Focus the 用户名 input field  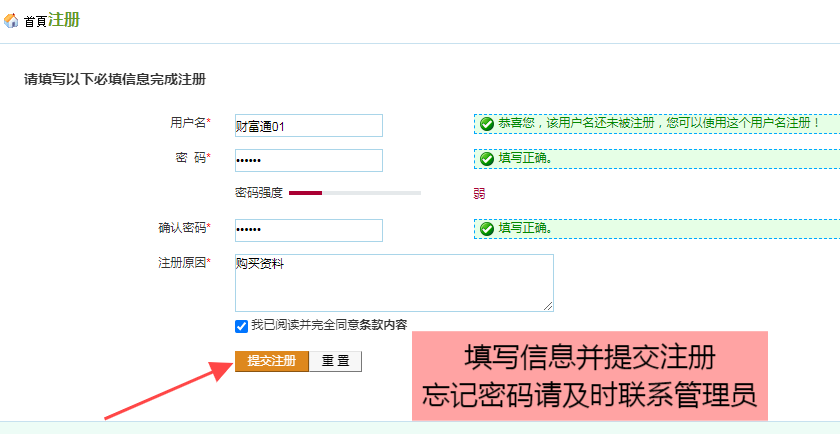click(x=308, y=125)
